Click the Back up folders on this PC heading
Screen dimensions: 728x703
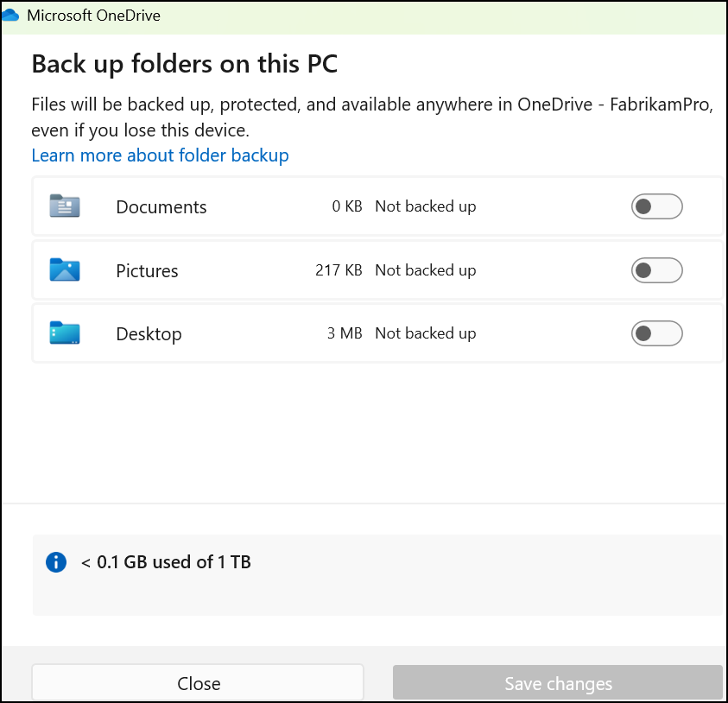click(184, 64)
